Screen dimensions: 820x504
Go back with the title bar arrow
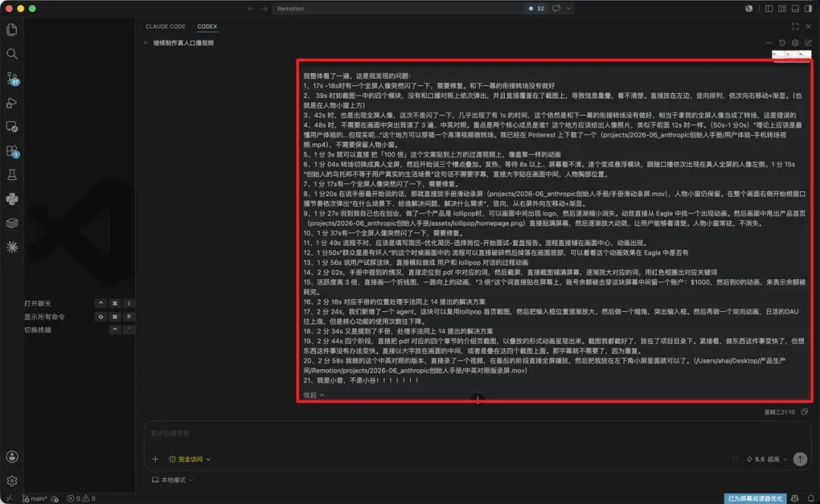251,8
